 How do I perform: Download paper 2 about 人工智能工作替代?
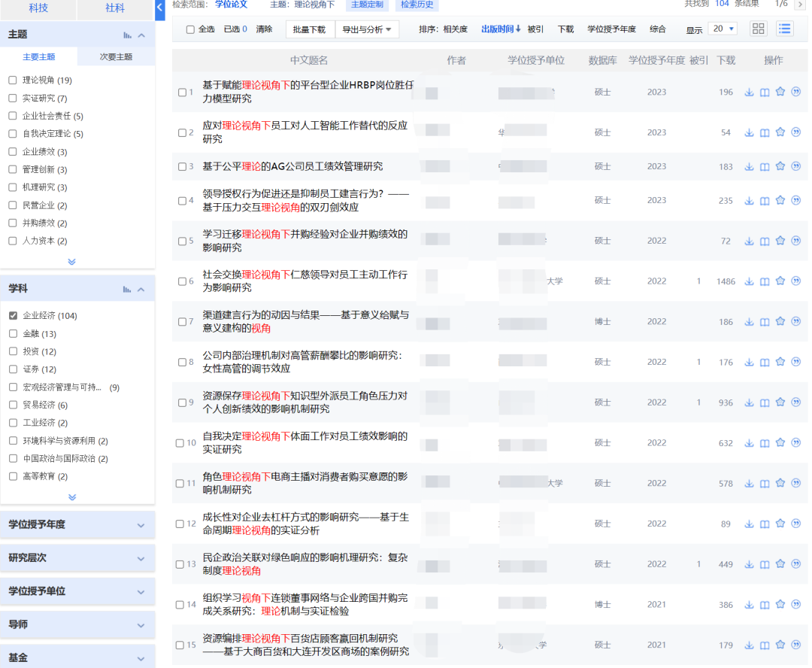(x=749, y=132)
